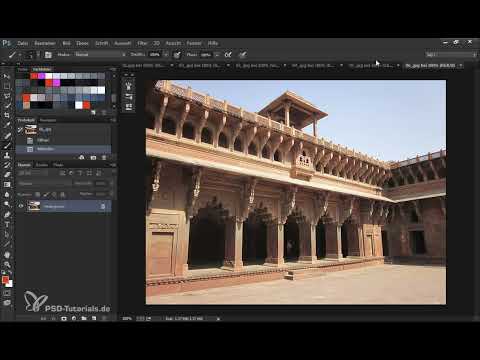Click the background color swatch
480x360 pixels.
9,284
